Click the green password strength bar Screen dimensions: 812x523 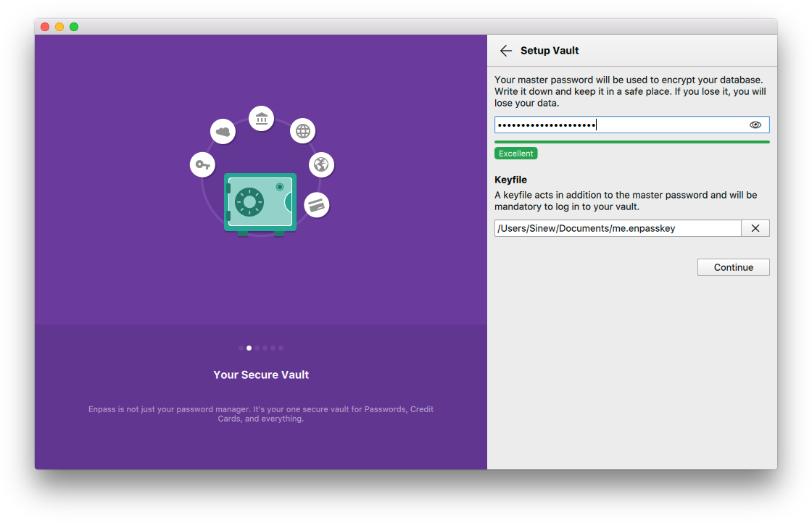[631, 142]
